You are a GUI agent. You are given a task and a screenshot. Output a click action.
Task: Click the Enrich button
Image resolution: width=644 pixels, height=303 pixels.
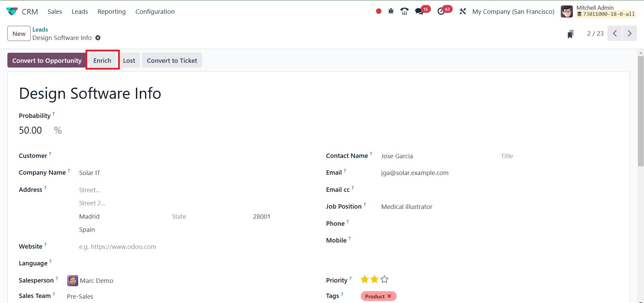(102, 60)
